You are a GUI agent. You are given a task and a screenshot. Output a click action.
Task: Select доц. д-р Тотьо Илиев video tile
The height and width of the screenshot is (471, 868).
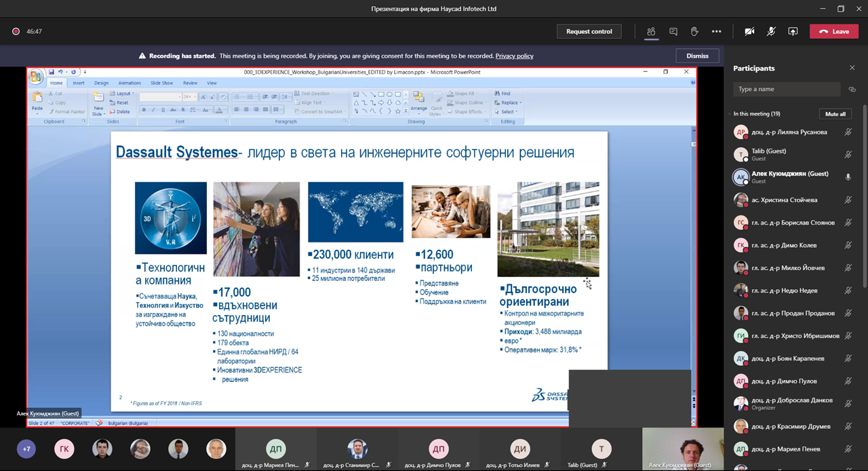[520, 449]
